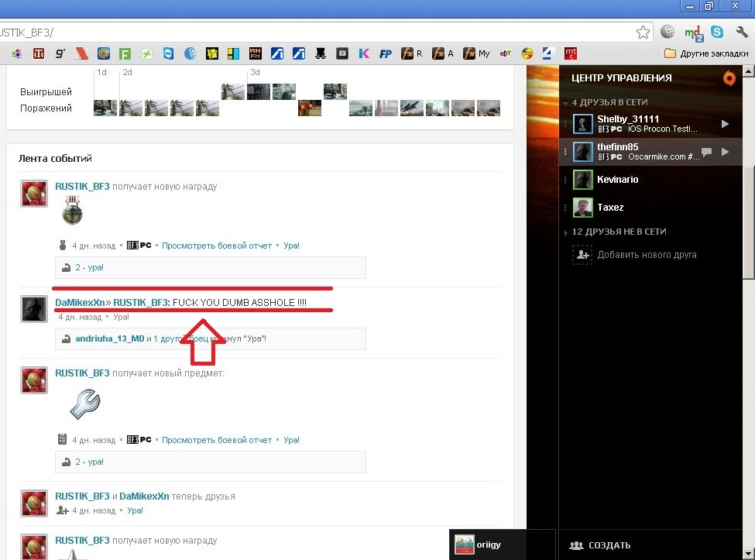Screen dimensions: 755x560
Task: Click DaMikexXn's avatar beside the wall message
Action: [34, 308]
